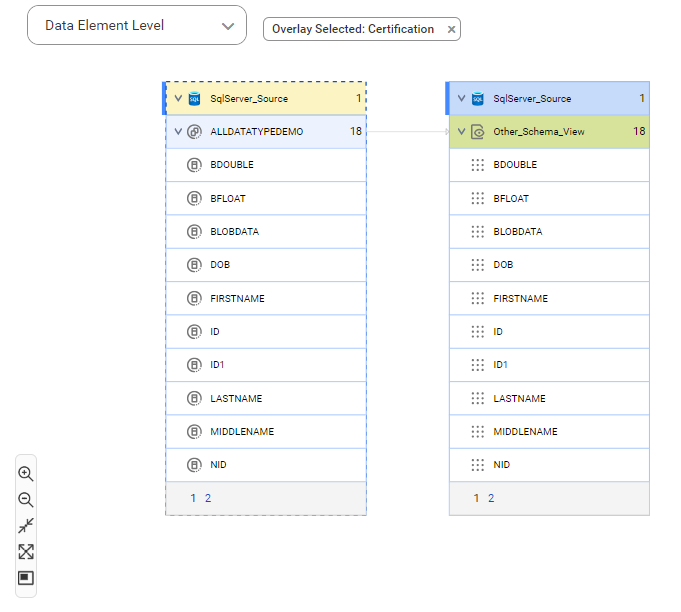Viewport: 681px width, 612px height.
Task: Select BLOBDATA column in ALLDATATYPEDEMO
Action: (266, 232)
